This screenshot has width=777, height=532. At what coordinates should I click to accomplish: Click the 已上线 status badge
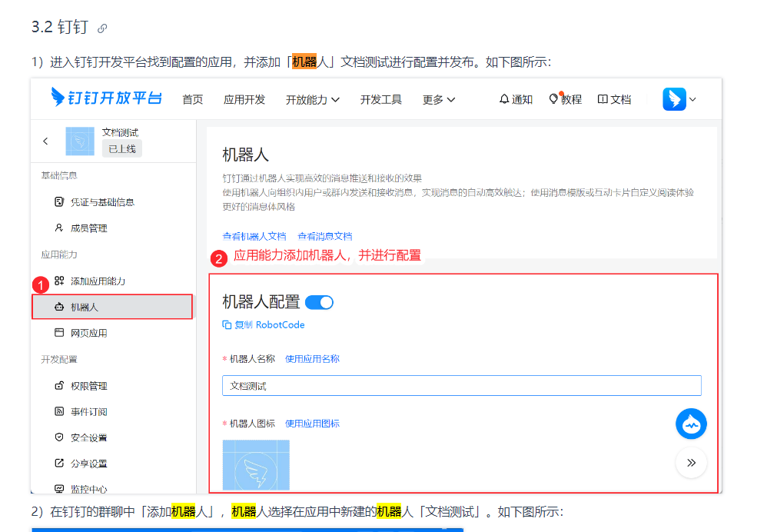[x=122, y=148]
